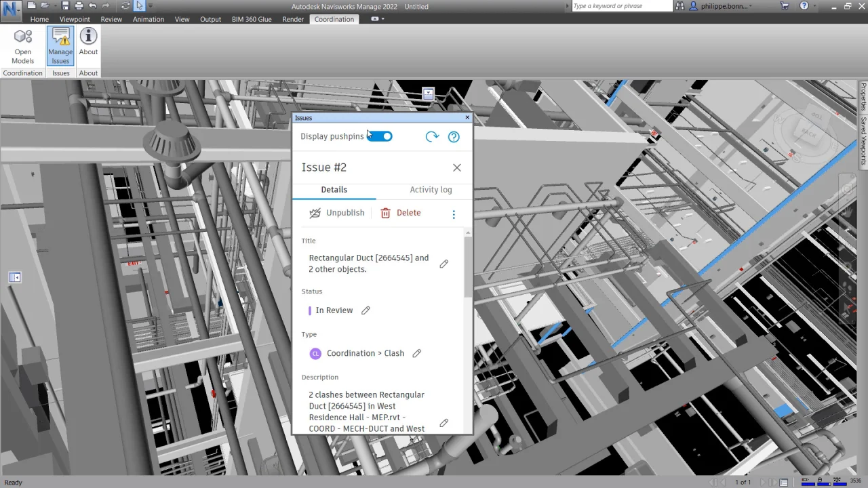Click the Delete issue button
Image resolution: width=868 pixels, height=488 pixels.
pos(401,213)
